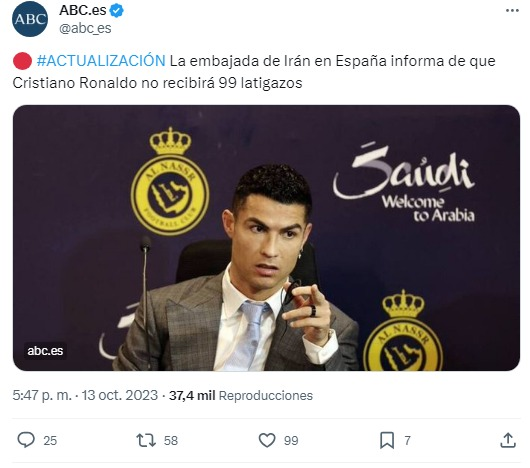Click the retweet count number 58
Screen dimensions: 530x468
(171, 441)
